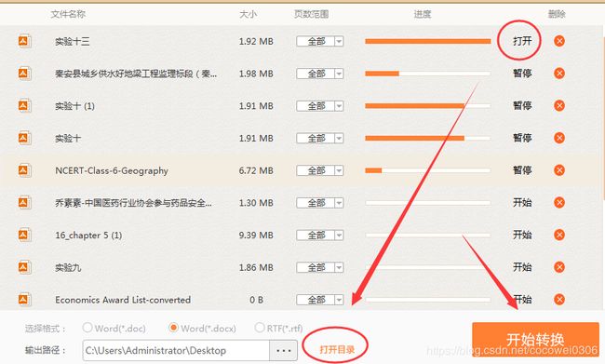Browse output path with the ... button
The width and height of the screenshot is (605, 364).
pos(284,350)
